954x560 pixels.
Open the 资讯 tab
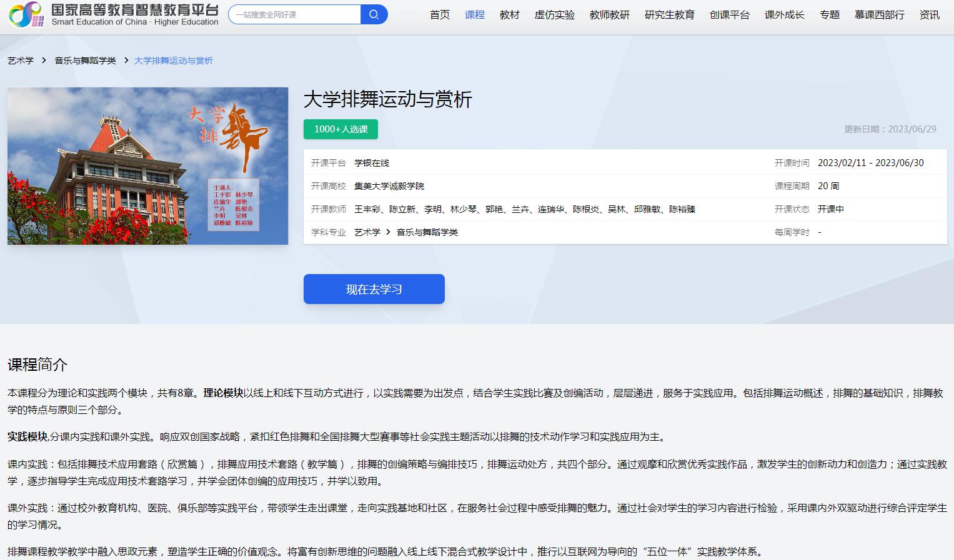pos(930,15)
